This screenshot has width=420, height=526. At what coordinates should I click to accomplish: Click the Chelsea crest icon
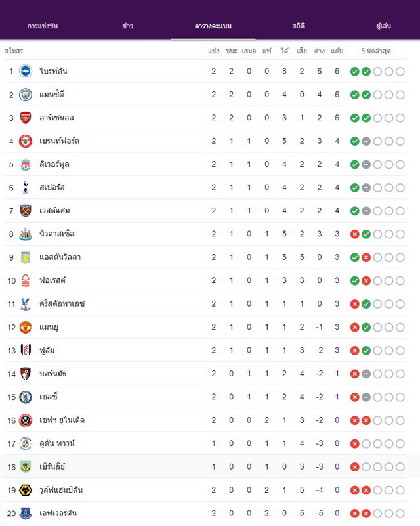26,397
